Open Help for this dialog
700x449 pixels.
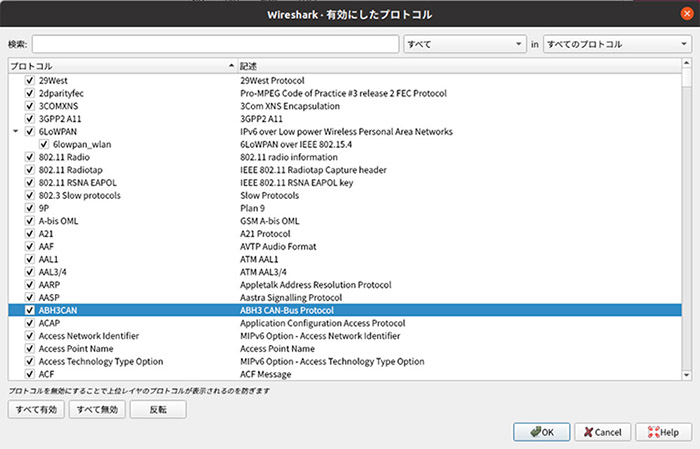663,432
